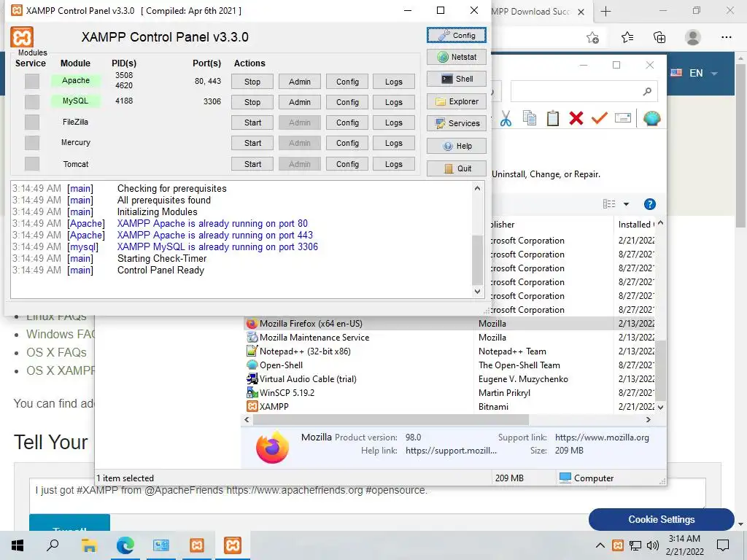
Task: Click the Copy icon in uninstaller toolbar
Action: (x=530, y=118)
